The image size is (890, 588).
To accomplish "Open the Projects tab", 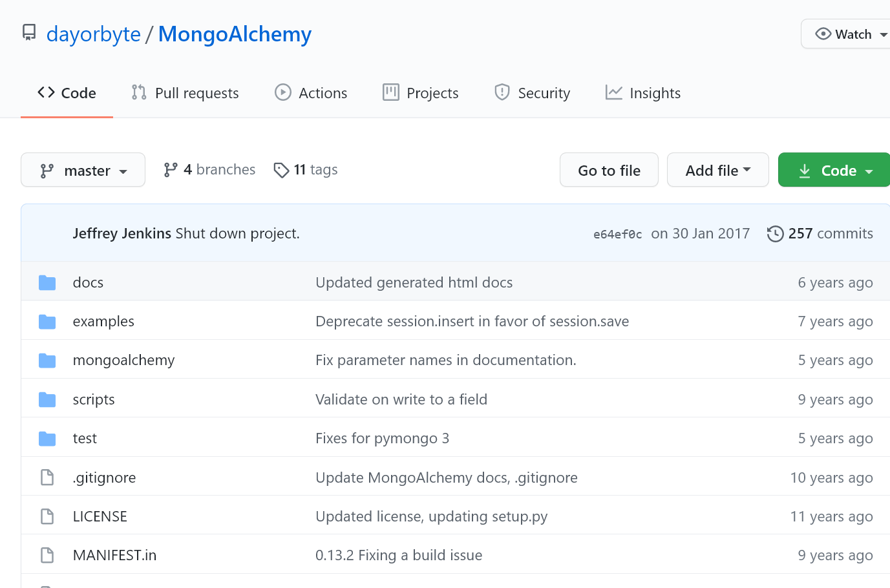I will click(421, 93).
